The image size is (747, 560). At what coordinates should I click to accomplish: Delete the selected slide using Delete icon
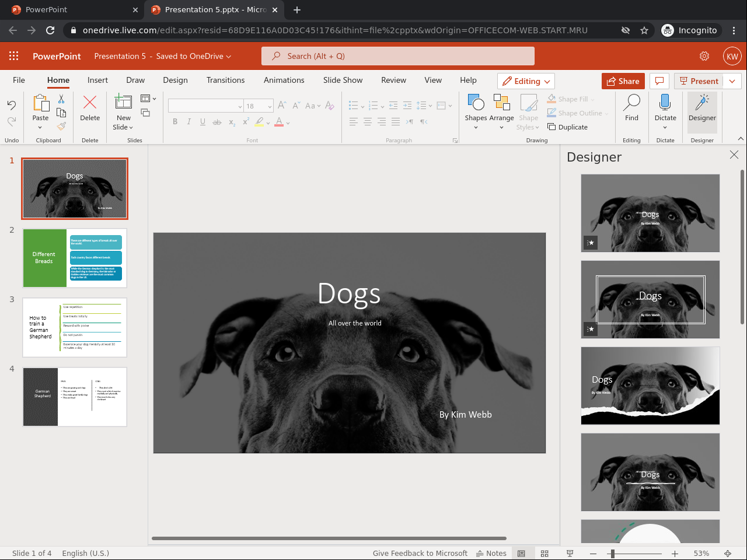coord(90,108)
